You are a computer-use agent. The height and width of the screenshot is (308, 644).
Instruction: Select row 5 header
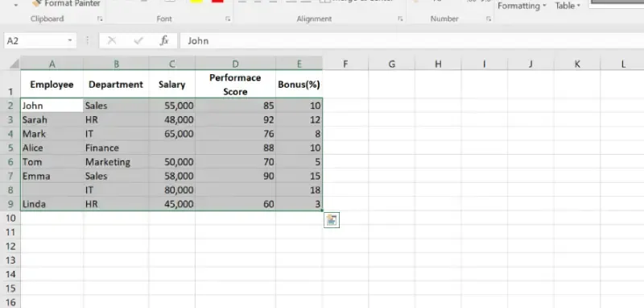pyautogui.click(x=10, y=148)
